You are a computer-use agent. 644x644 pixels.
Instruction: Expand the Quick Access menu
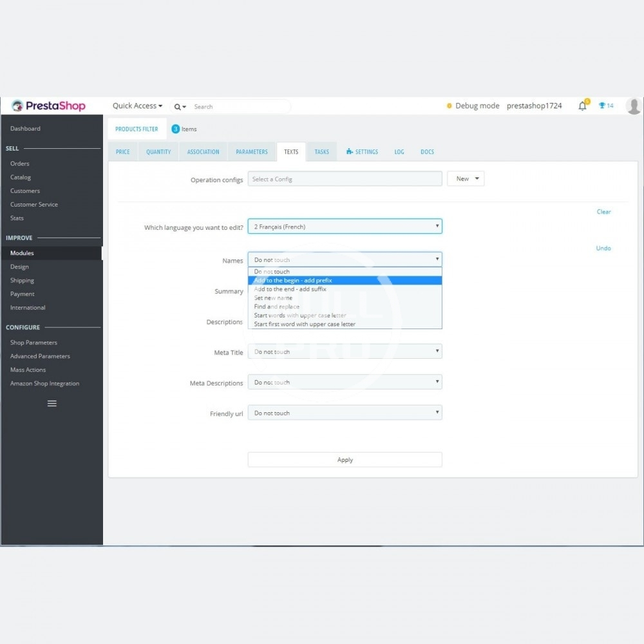click(x=137, y=106)
